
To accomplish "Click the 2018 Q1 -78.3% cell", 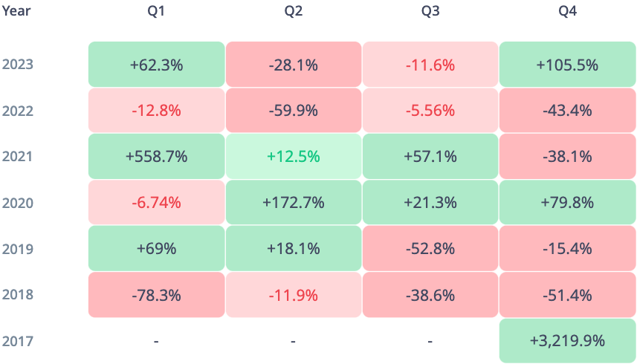I will 156,295.
